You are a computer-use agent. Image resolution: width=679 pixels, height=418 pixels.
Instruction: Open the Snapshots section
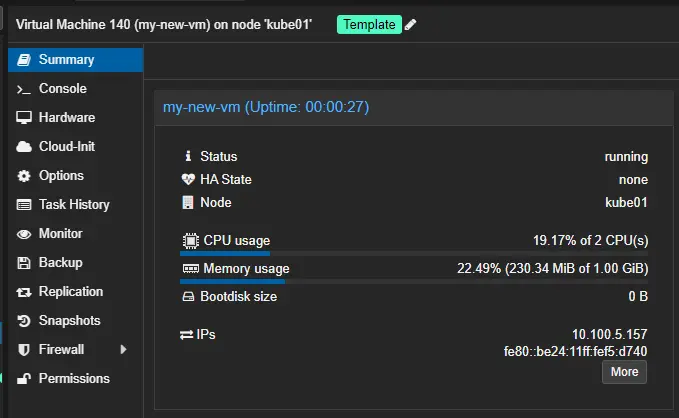click(69, 321)
